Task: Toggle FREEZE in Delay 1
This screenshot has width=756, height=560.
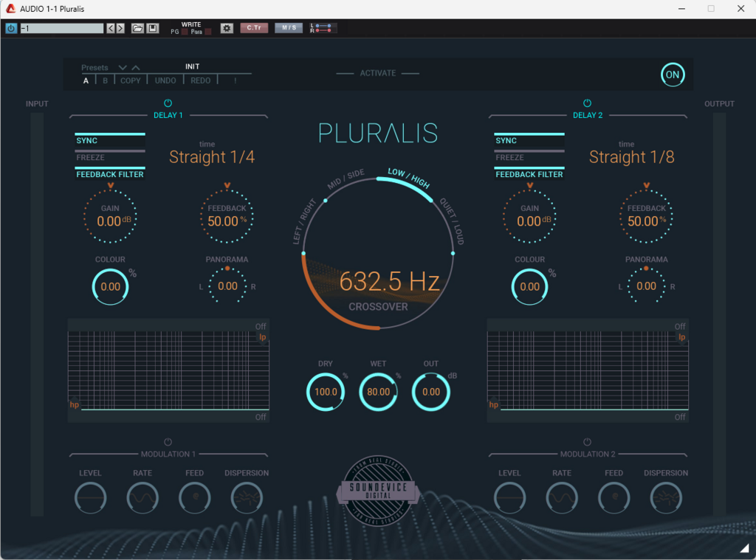Action: point(110,156)
